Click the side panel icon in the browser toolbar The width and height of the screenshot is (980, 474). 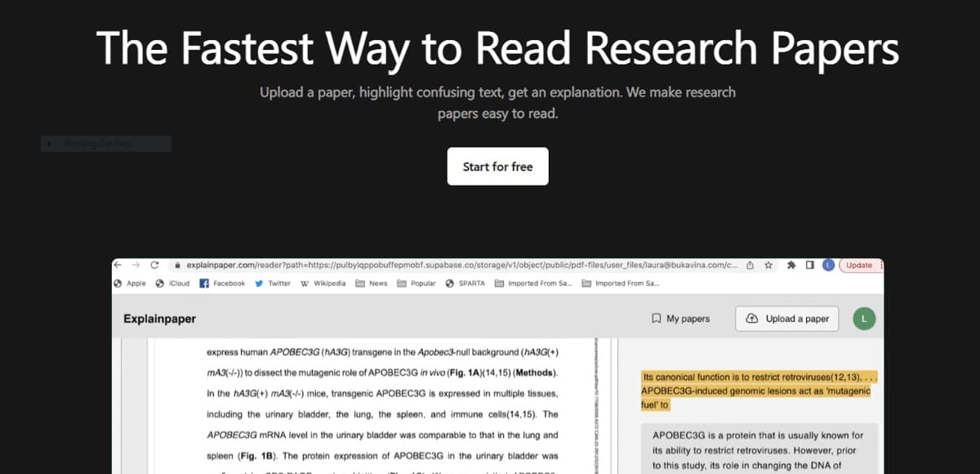tap(809, 266)
